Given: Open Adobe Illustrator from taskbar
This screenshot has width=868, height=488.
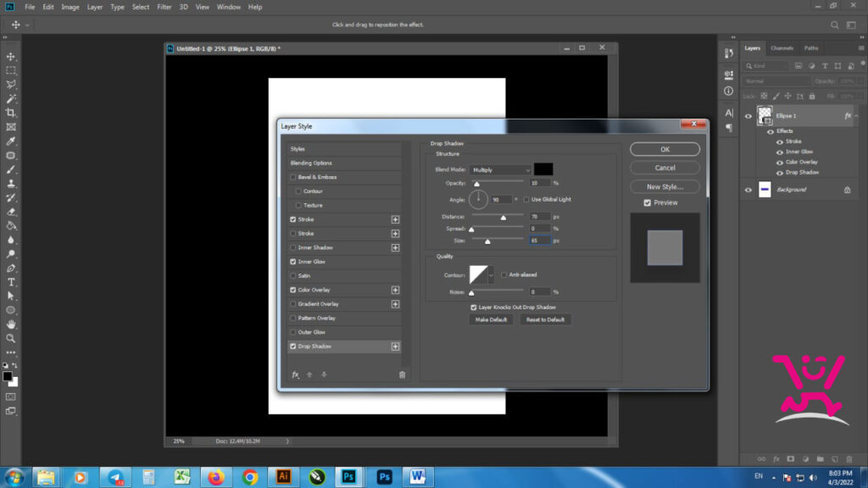Looking at the screenshot, I should [283, 477].
